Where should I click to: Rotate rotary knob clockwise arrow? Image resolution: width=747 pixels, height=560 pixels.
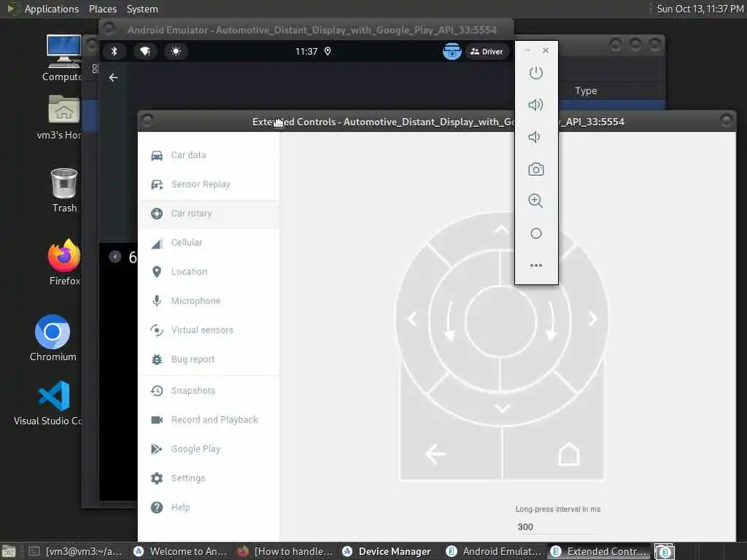[552, 321]
